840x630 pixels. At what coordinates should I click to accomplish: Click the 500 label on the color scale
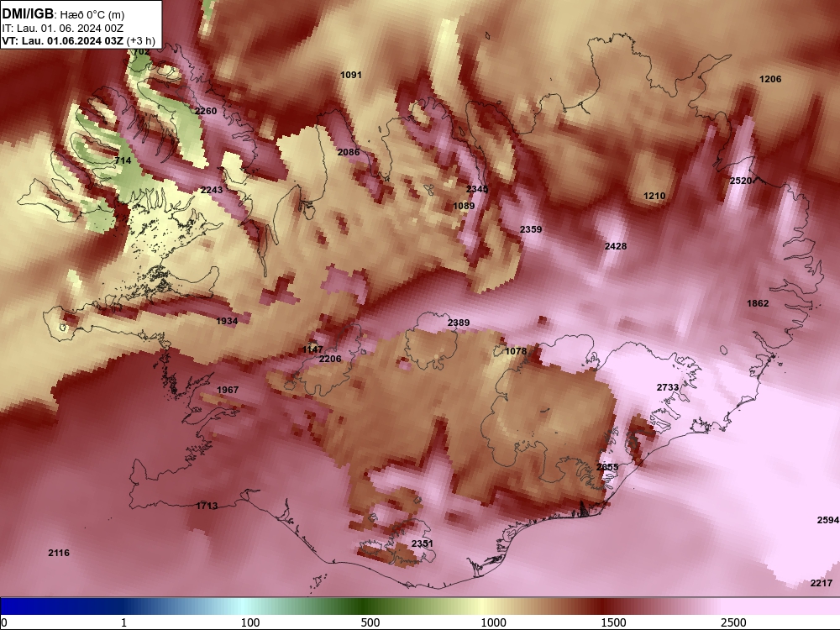(x=370, y=622)
